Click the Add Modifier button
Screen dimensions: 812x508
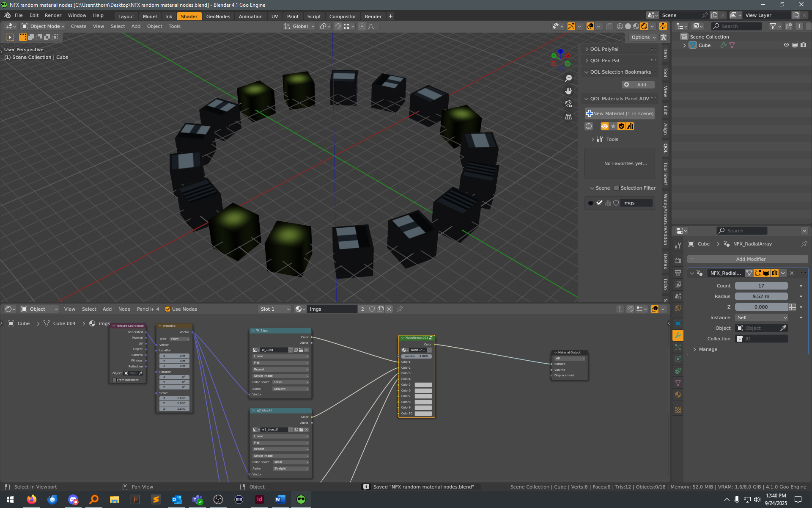pyautogui.click(x=748, y=259)
